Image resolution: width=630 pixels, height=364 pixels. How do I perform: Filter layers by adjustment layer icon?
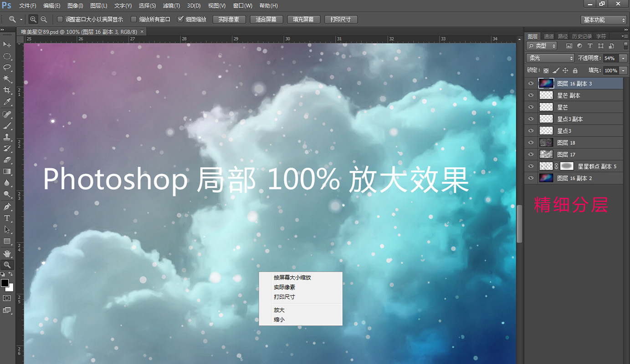(x=579, y=46)
